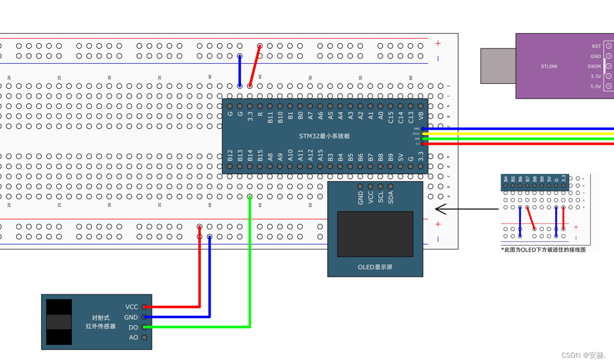The image size is (614, 364).
Task: Click the VB pin on the STM32 board
Action: (421, 106)
